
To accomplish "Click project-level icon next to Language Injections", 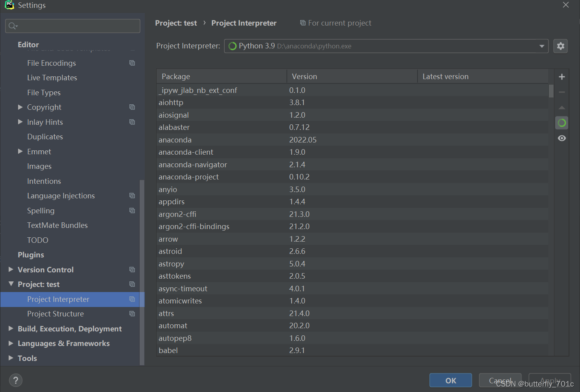I will click(132, 196).
